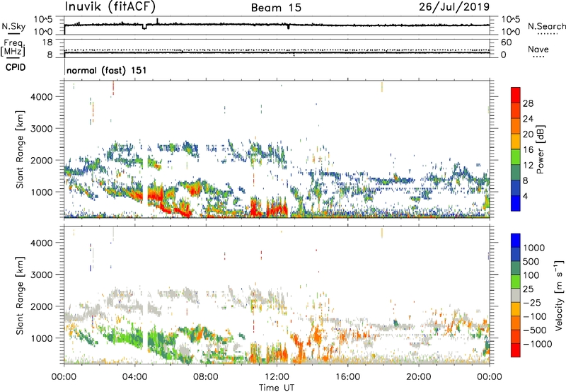Click the 'normal (fast) 151' mode text

107,70
